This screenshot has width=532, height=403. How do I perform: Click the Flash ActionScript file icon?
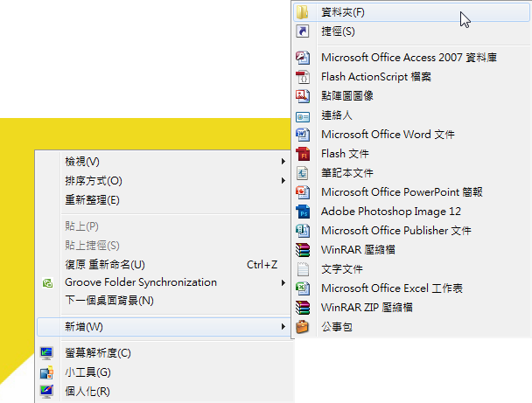[x=302, y=77]
